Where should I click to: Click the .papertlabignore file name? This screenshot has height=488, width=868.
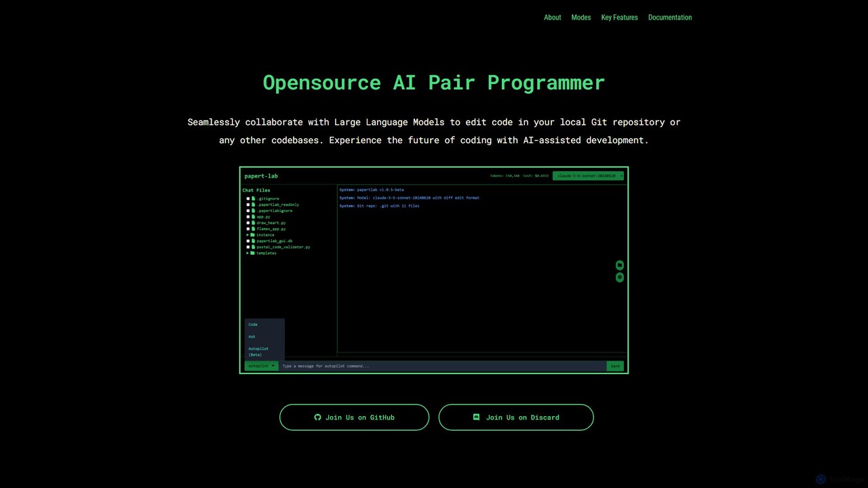point(275,211)
